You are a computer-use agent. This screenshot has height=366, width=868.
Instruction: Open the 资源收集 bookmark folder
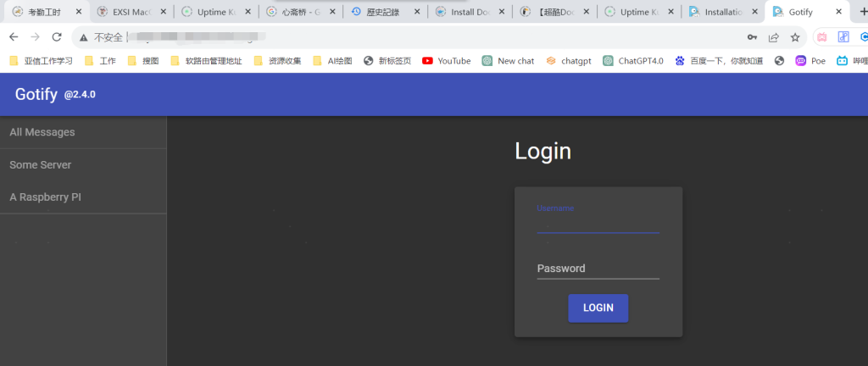click(x=277, y=61)
